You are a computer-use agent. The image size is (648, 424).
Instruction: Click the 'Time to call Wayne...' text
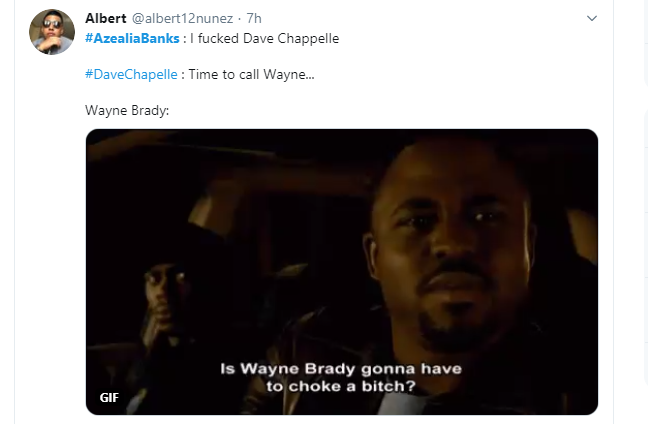[x=251, y=74]
